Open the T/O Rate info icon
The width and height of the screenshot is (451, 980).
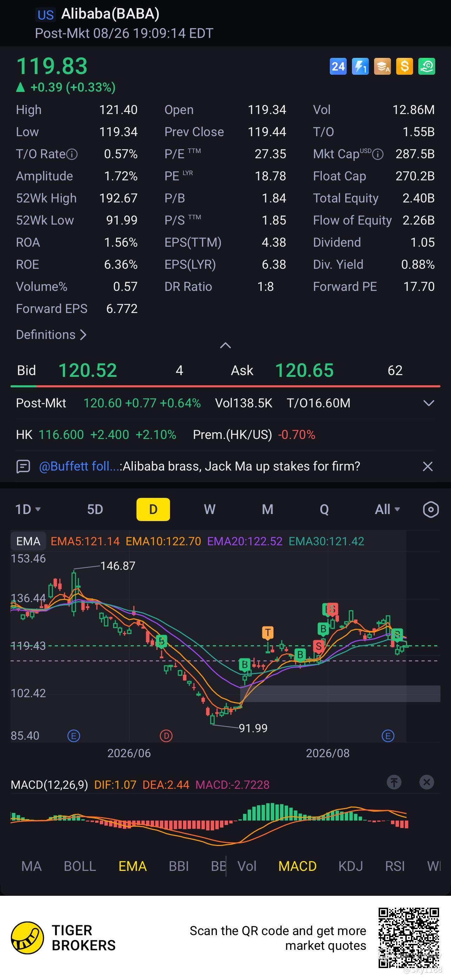click(72, 154)
